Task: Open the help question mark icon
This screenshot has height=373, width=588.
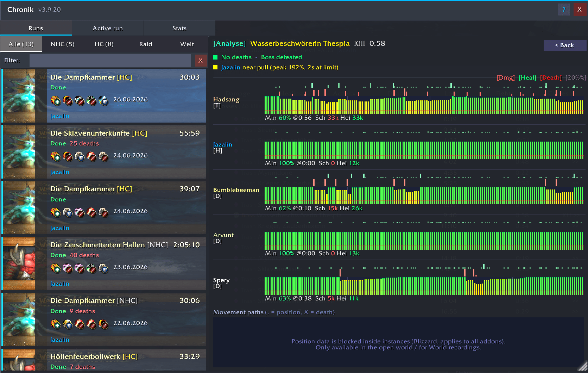Action: [564, 10]
